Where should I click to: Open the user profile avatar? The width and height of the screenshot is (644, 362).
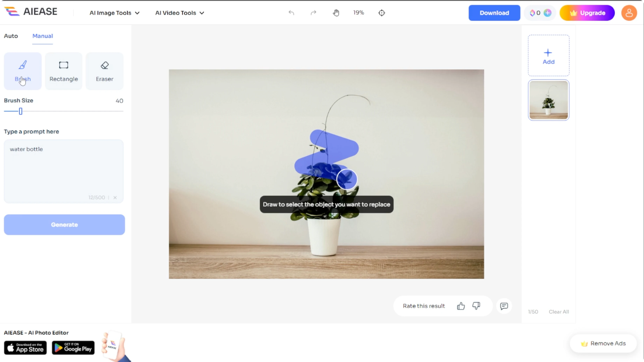point(629,13)
